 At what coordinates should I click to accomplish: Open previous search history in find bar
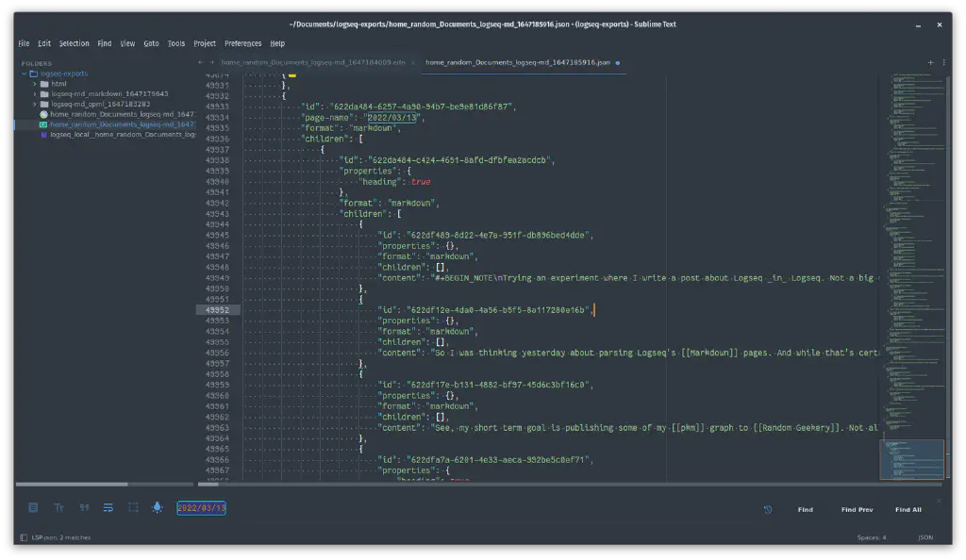767,509
